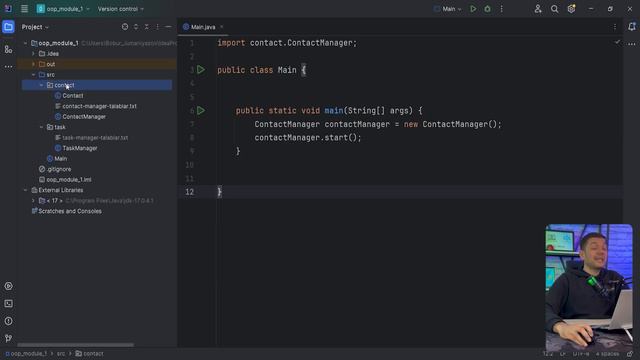Open more tool windows in right sidebar
Image resolution: width=640 pixels, height=360 pixels.
coord(632,44)
